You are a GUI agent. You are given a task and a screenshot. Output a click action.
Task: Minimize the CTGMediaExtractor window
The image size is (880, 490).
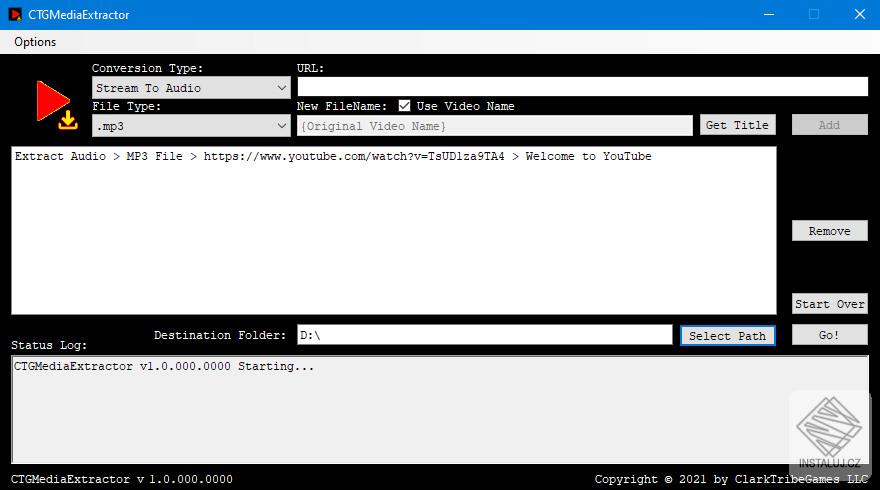[x=769, y=15]
